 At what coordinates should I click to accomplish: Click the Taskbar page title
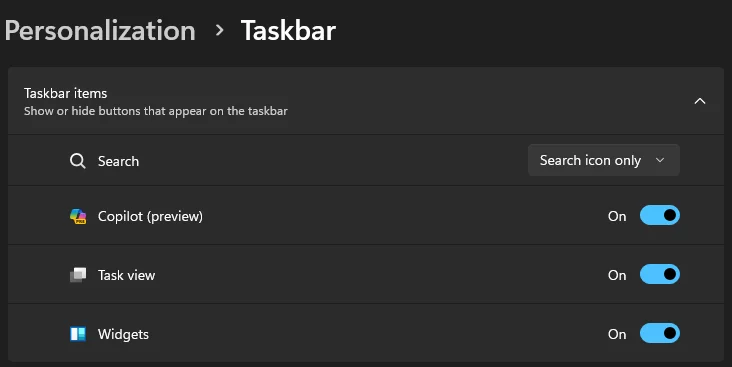[x=288, y=31]
